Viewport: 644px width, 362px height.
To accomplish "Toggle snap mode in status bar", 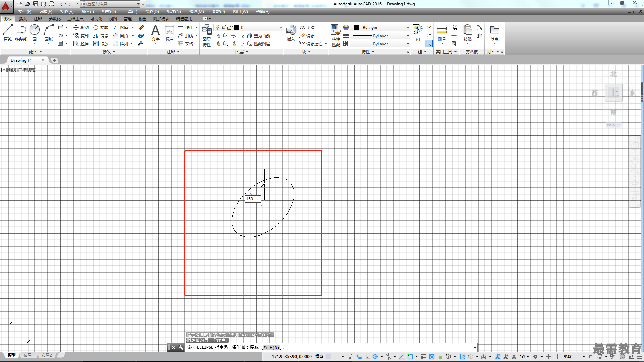I will coord(336,356).
